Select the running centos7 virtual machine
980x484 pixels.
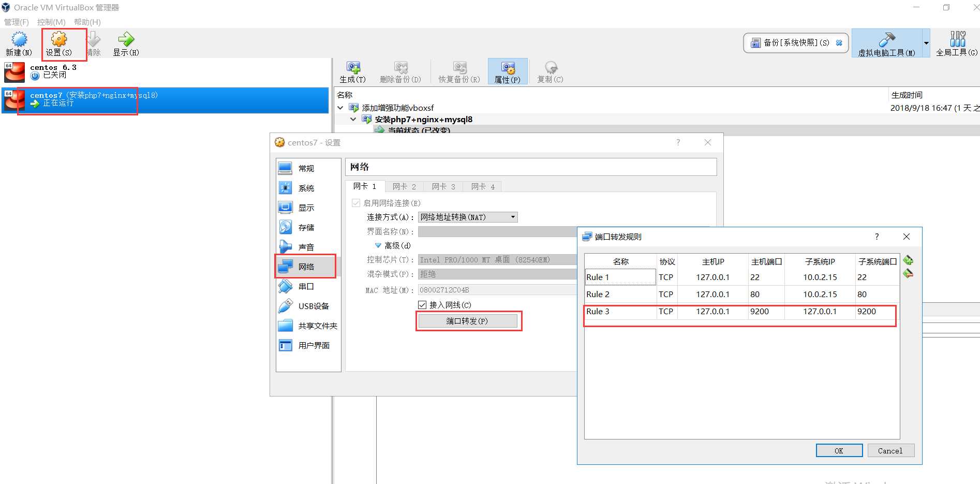pos(166,100)
